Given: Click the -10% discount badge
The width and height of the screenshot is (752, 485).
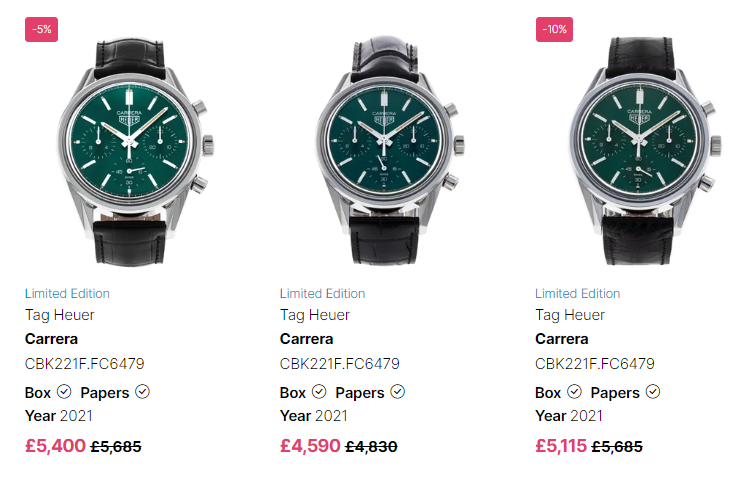Looking at the screenshot, I should (553, 29).
